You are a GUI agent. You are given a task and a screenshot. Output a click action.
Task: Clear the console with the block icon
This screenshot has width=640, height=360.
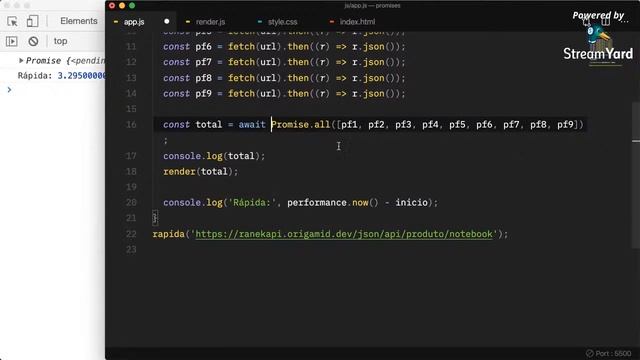33,41
